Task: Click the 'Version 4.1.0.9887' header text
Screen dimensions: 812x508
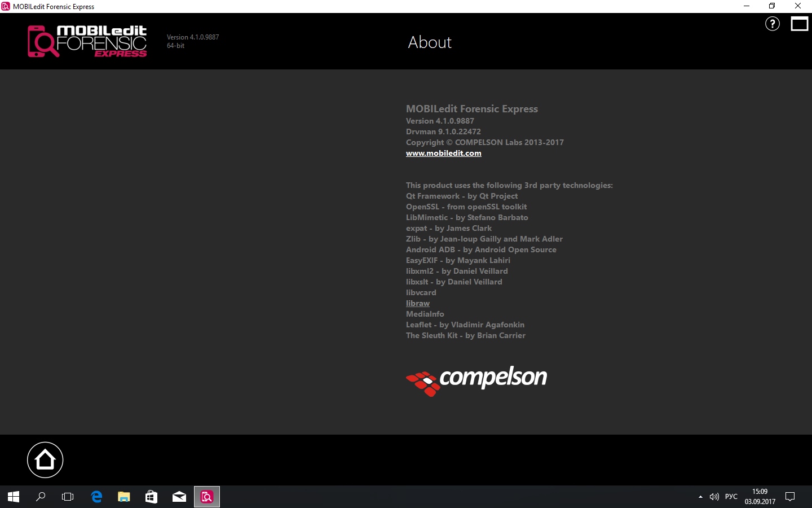Action: point(193,37)
